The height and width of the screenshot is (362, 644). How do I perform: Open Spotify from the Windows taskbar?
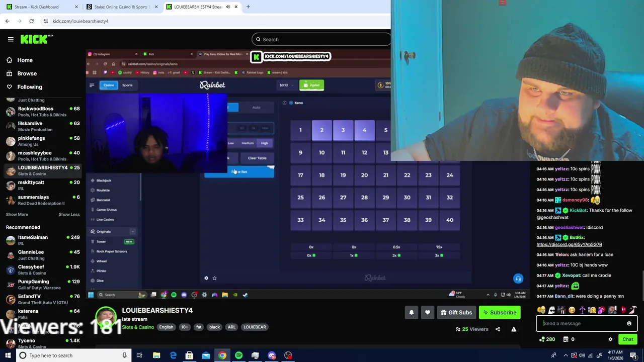(x=238, y=355)
